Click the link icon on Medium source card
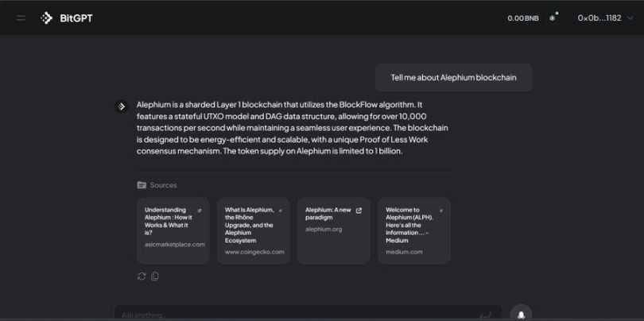Viewport: 644px width, 321px height. (440, 211)
